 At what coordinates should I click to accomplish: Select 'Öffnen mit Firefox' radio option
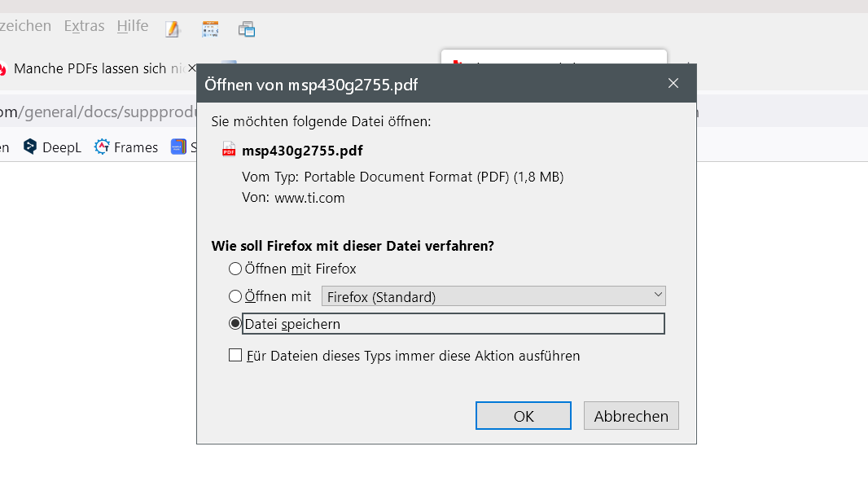[x=235, y=269]
